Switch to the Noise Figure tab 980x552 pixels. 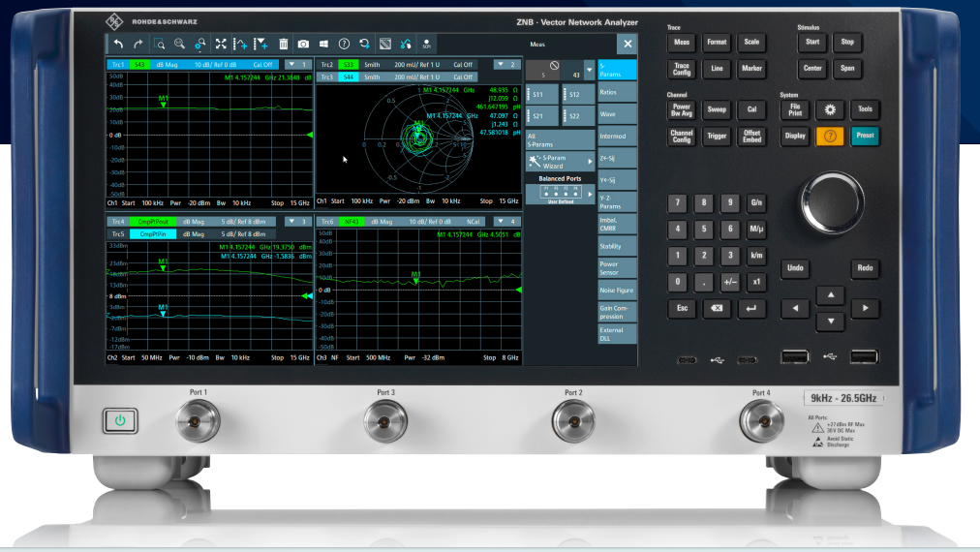coord(617,291)
